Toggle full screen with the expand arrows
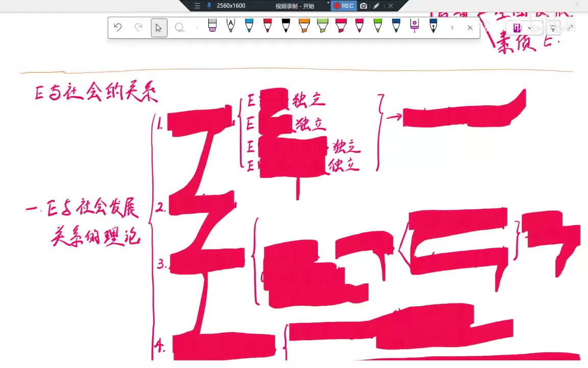 570,28
